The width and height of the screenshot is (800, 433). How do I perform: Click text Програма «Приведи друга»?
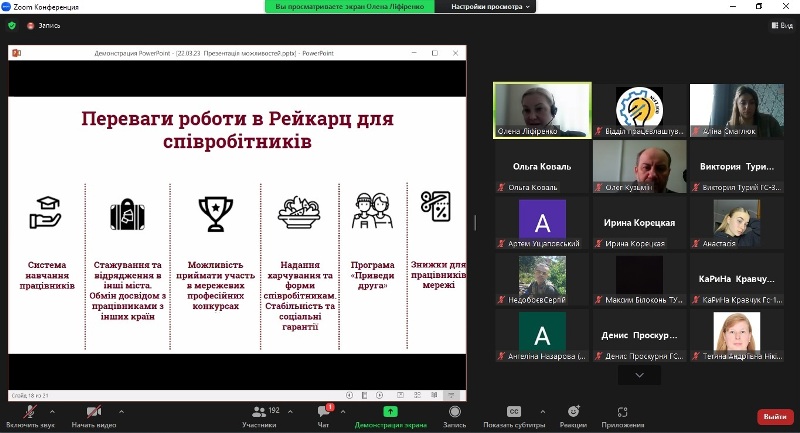(x=372, y=275)
